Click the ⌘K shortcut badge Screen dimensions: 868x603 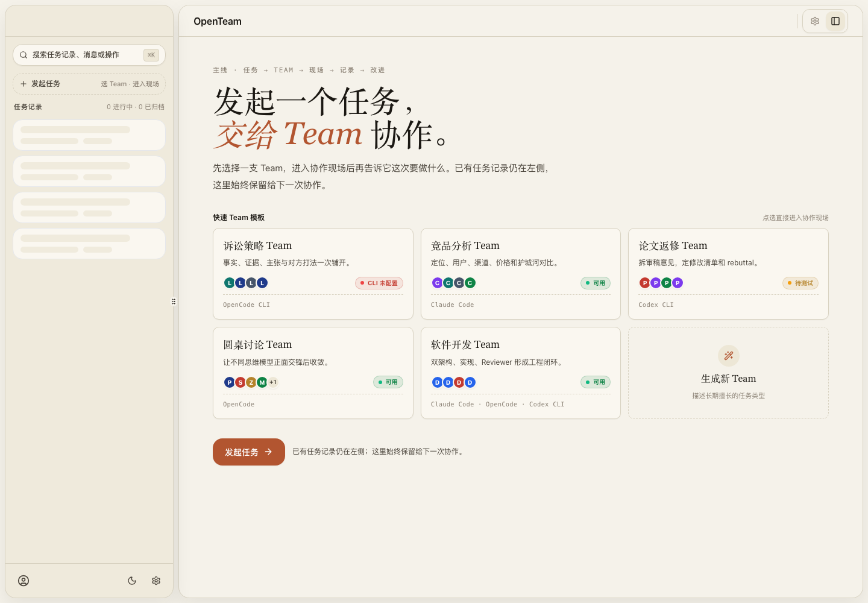click(x=151, y=55)
